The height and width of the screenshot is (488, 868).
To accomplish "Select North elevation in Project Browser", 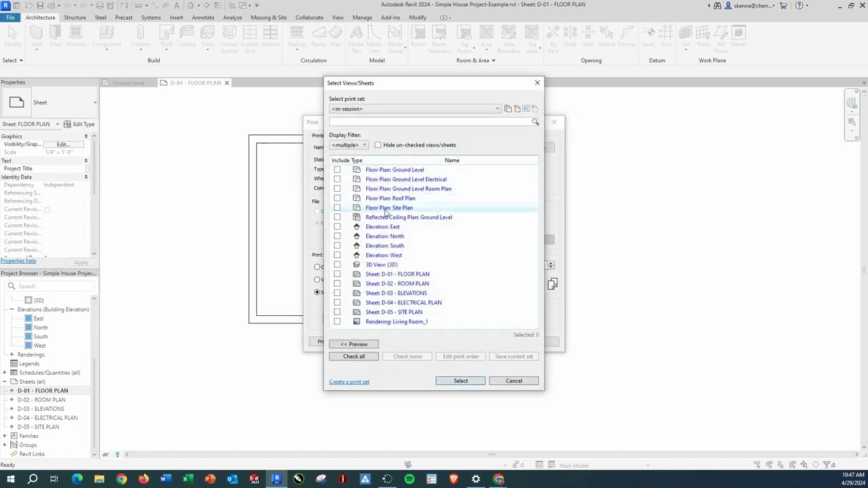I will [x=41, y=327].
